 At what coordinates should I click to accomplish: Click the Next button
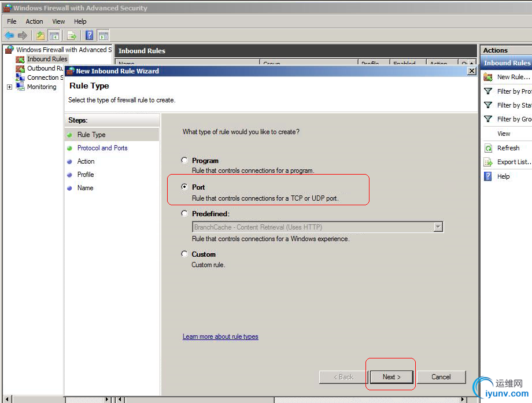click(391, 377)
